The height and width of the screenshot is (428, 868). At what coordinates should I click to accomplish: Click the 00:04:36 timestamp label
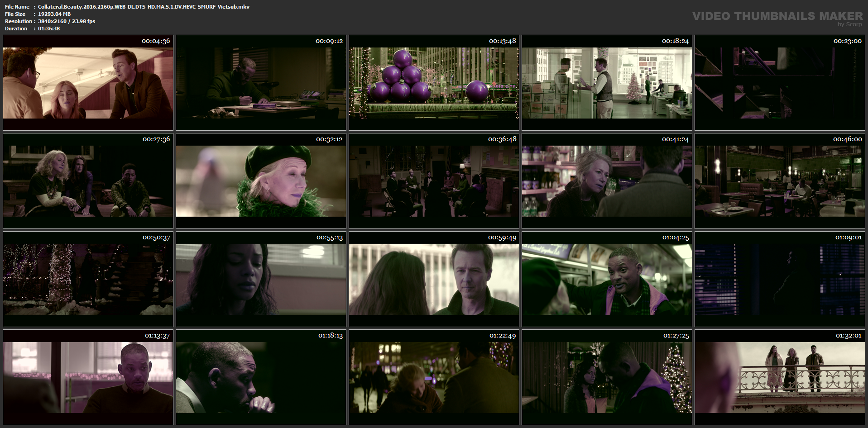point(156,41)
